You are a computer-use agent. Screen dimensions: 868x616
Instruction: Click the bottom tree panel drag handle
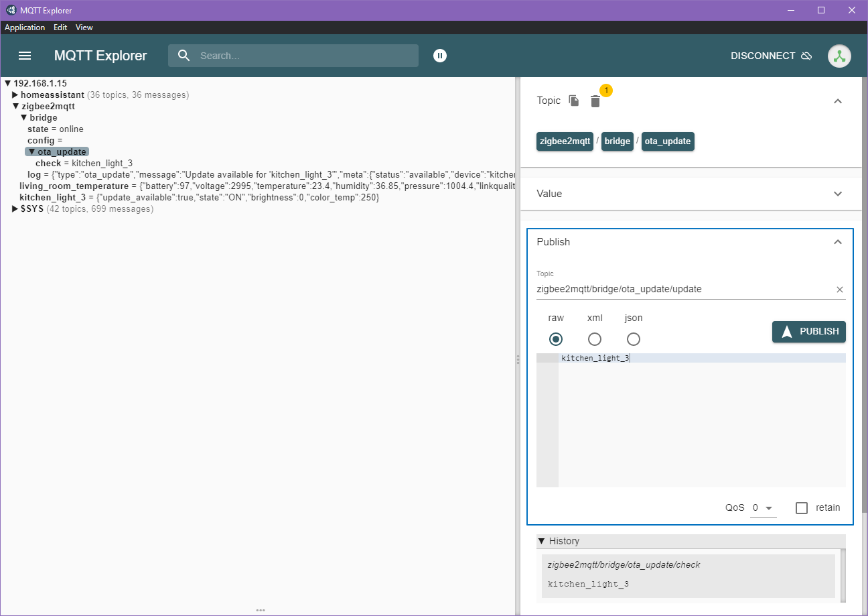point(261,611)
